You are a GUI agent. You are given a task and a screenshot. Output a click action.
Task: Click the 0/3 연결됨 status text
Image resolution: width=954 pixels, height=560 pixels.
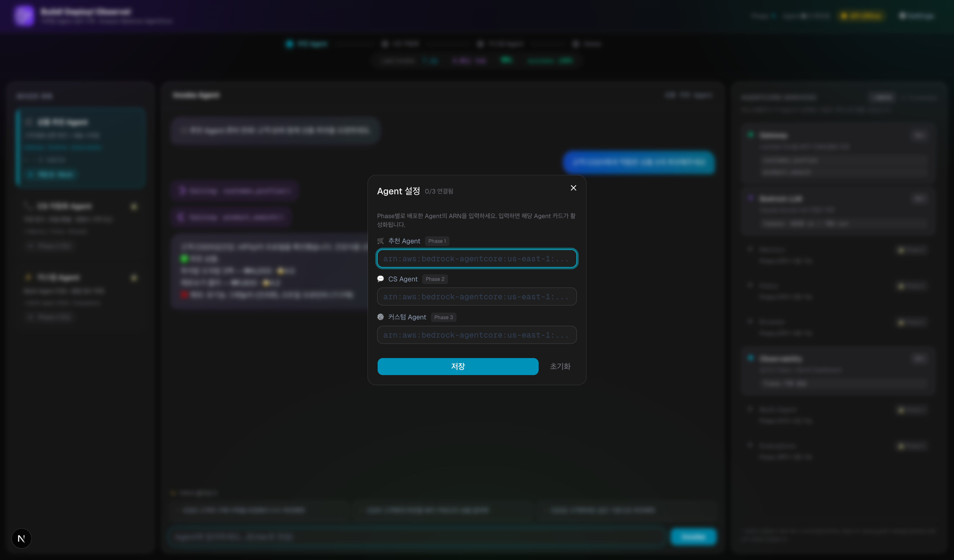[439, 191]
